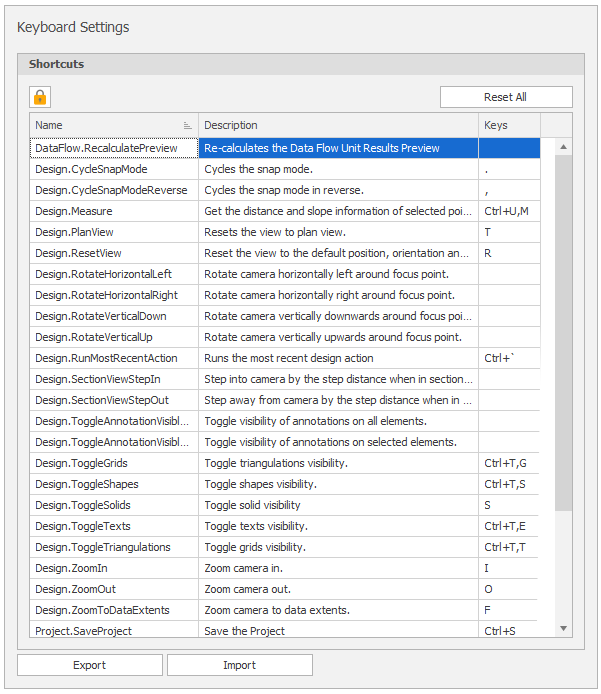The height and width of the screenshot is (694, 601).
Task: Click the Design.RunMostRecentAction shortcut key cell
Action: pyautogui.click(x=509, y=358)
